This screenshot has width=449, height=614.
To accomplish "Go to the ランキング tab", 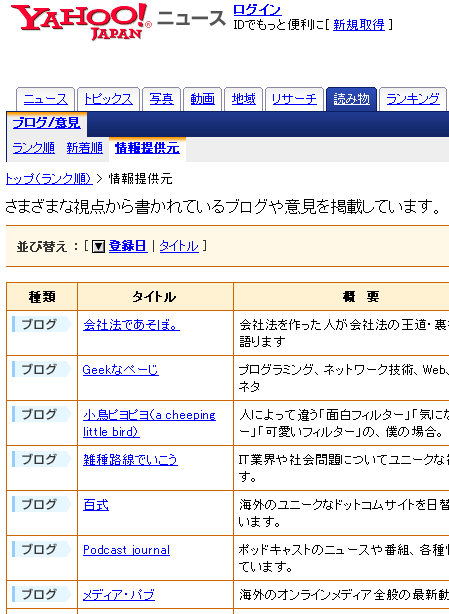I will pyautogui.click(x=413, y=99).
